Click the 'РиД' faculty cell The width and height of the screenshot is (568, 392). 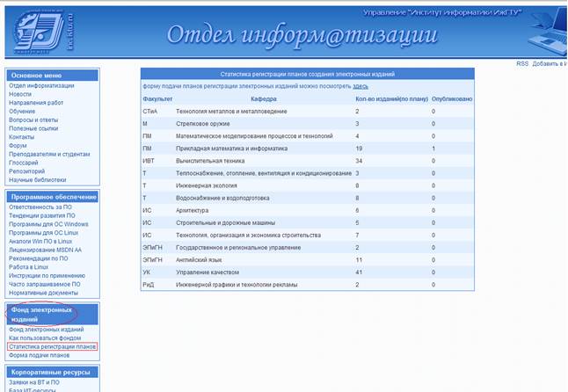[x=149, y=285]
